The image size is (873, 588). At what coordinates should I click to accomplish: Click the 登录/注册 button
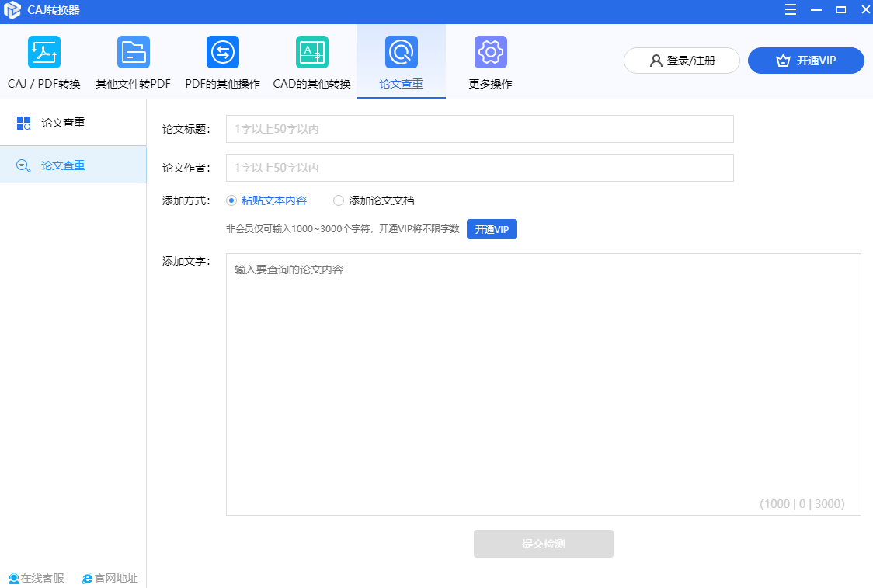[682, 61]
